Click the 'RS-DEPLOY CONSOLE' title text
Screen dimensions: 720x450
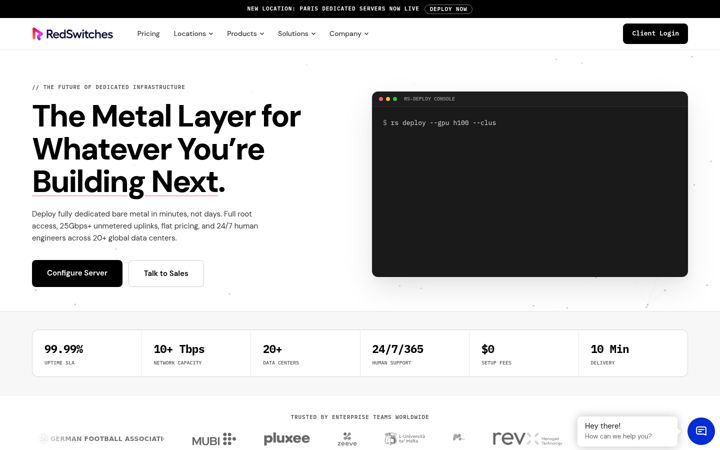(x=429, y=99)
